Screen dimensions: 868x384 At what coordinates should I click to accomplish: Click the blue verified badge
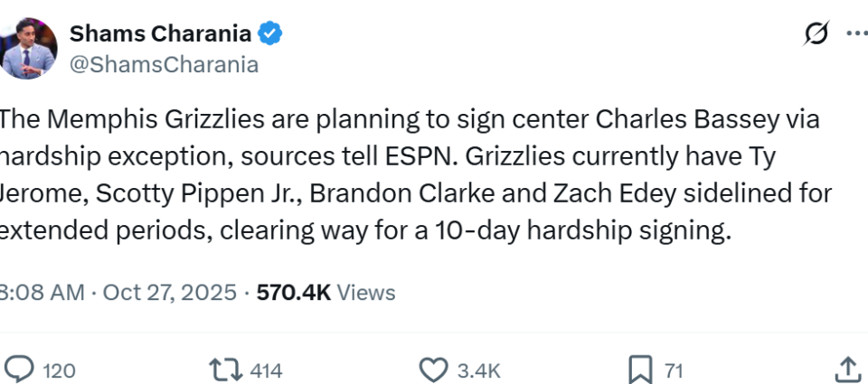pos(270,34)
